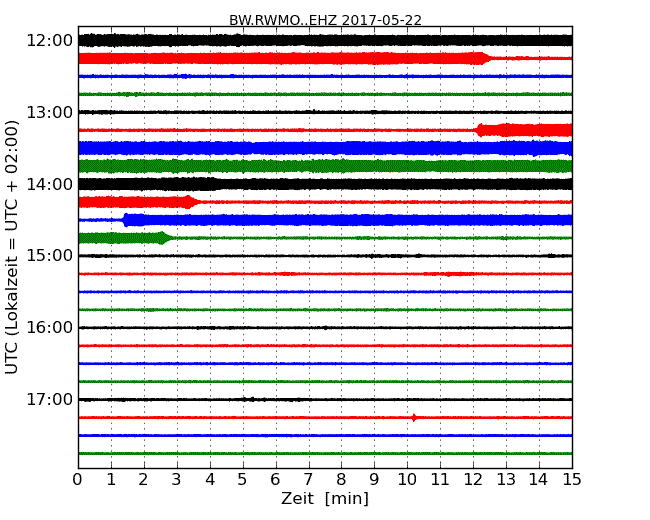The width and height of the screenshot is (650, 520).
Task: Click the bottom green 17:45 trace
Action: point(325,453)
